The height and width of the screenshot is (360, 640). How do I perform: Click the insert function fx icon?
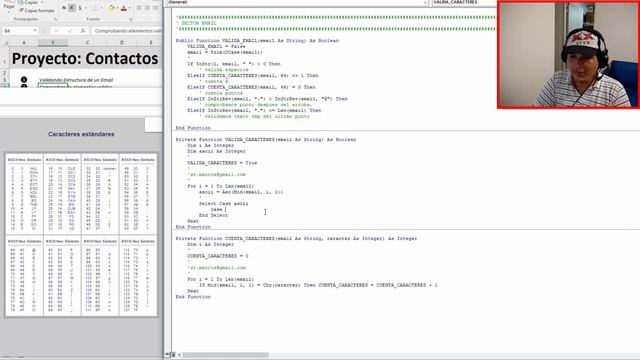(x=82, y=31)
